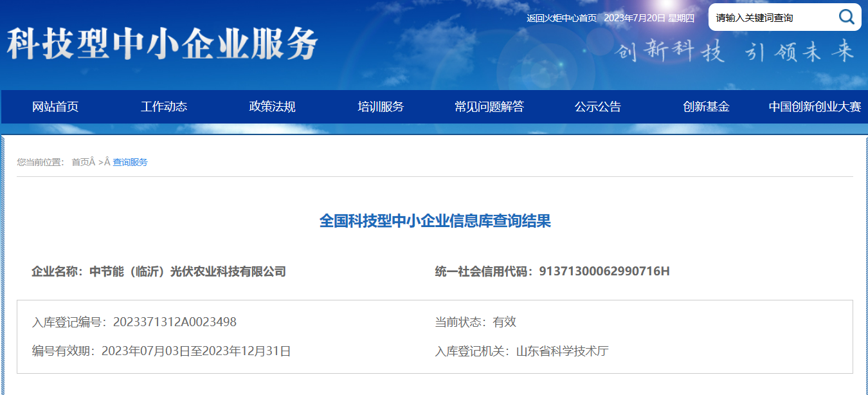
Task: Open 中国创新创业大赛 in the navigation bar
Action: (815, 107)
